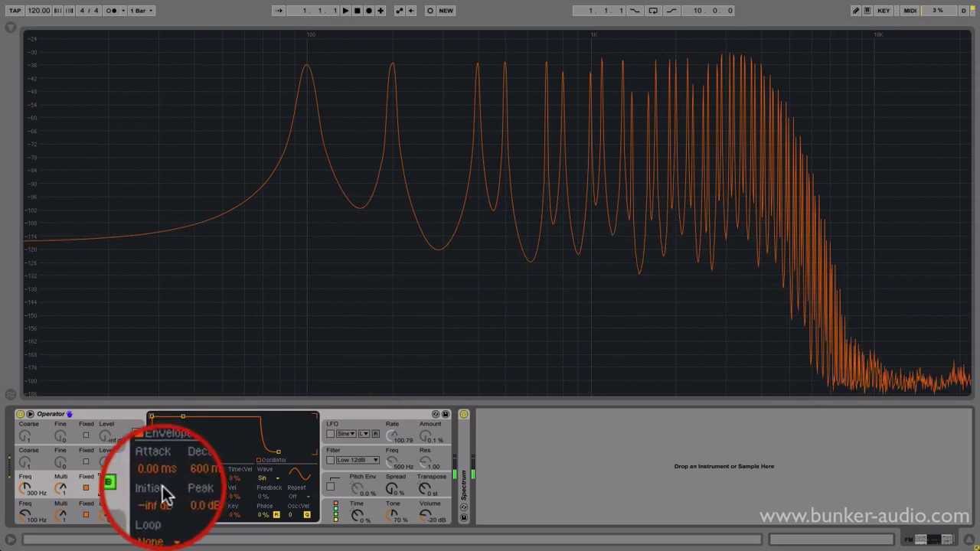This screenshot has height=551, width=980.
Task: Click the Operator save preset disk icon
Action: (446, 414)
